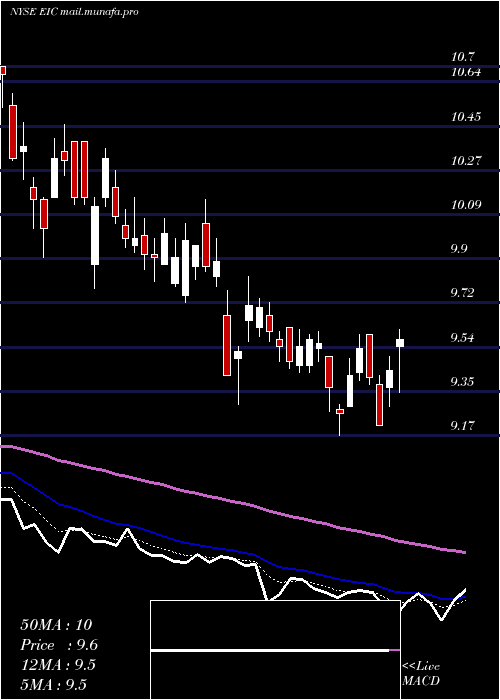This screenshot has width=500, height=700.
Task: Select the 10.27 price level label
Action: pos(466,161)
